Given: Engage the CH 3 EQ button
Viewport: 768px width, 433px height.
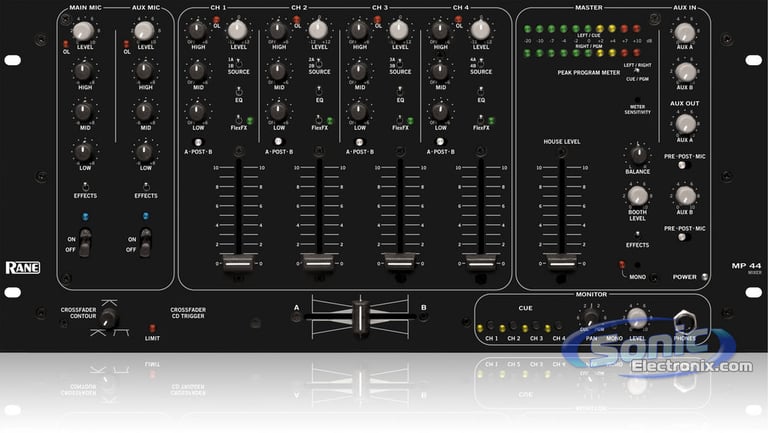Looking at the screenshot, I should point(400,92).
